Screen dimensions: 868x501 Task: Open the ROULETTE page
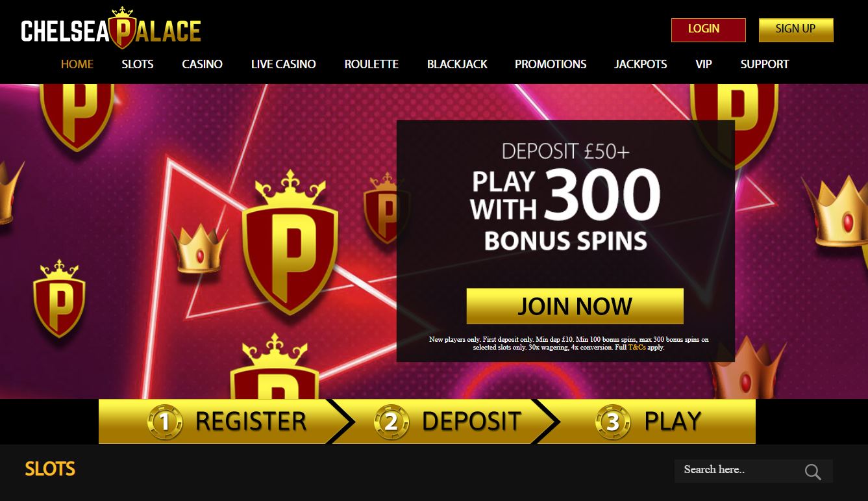[371, 64]
